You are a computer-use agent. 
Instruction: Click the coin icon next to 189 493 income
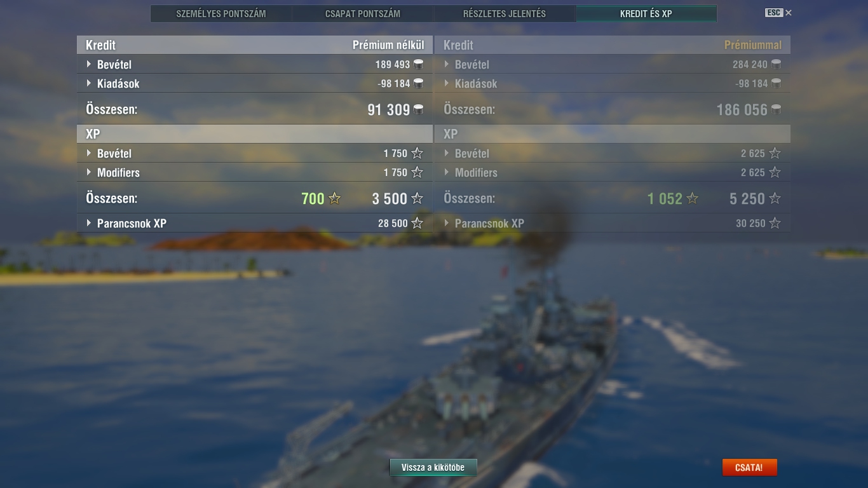[418, 64]
